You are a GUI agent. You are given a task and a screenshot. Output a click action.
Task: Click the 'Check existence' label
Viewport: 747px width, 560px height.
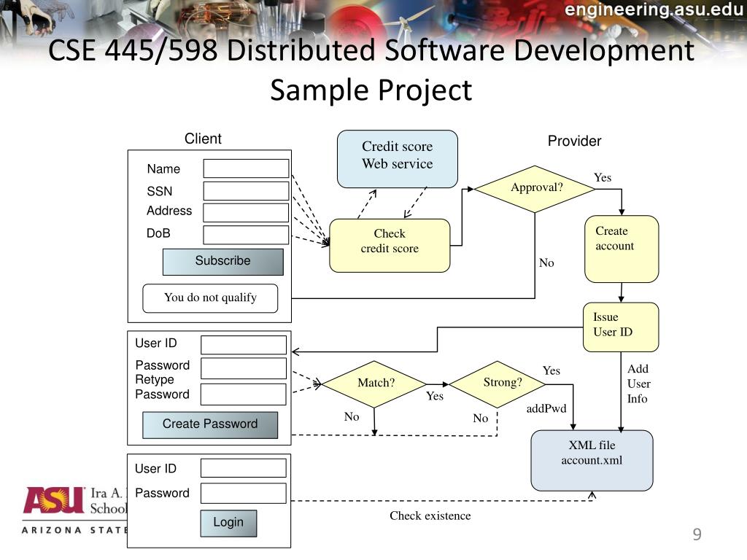(x=430, y=516)
